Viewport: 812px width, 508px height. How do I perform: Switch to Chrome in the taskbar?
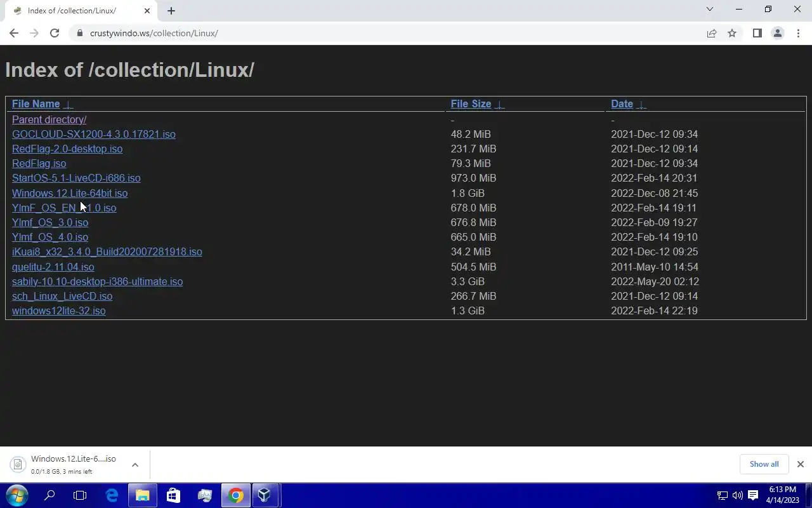click(235, 495)
